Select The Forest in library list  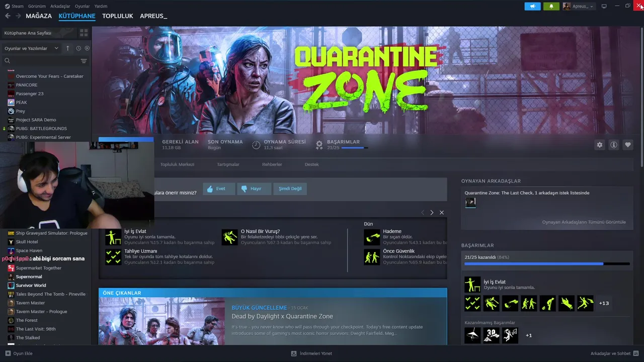coord(27,320)
